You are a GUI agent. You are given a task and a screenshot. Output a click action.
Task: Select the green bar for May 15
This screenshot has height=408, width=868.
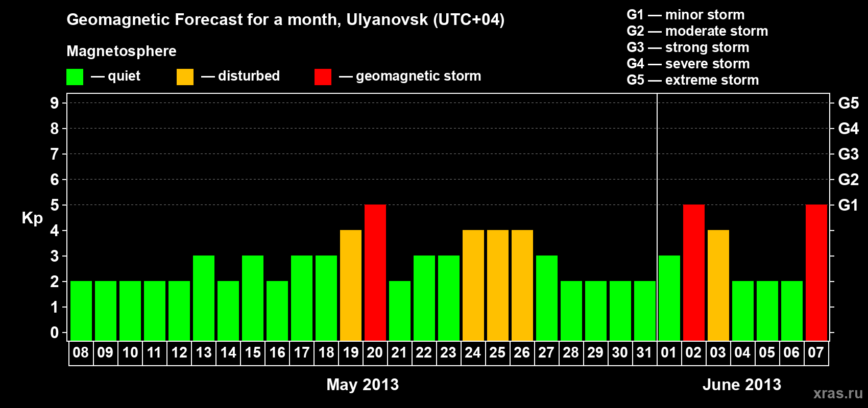pos(253,298)
